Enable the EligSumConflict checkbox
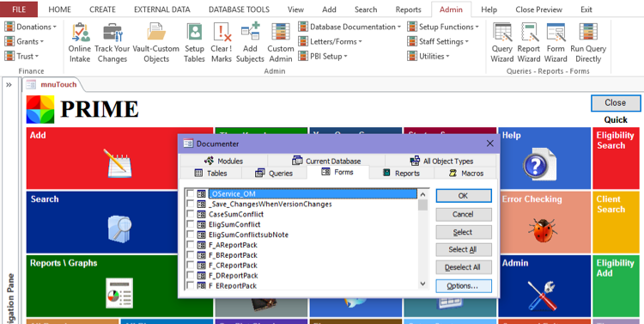This screenshot has width=644, height=324. point(191,224)
